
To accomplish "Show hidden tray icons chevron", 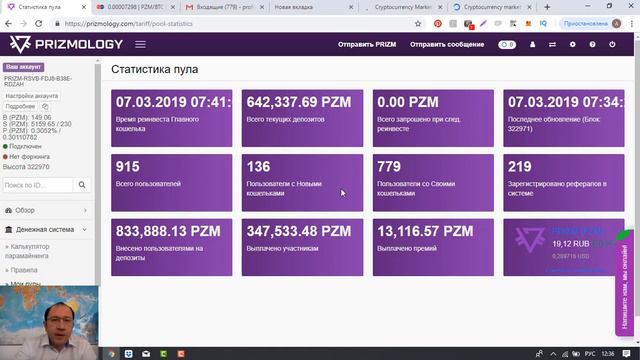I will [x=553, y=354].
